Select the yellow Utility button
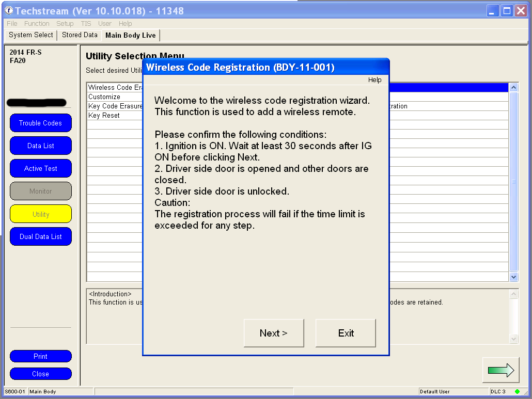Image resolution: width=532 pixels, height=399 pixels. pos(40,214)
